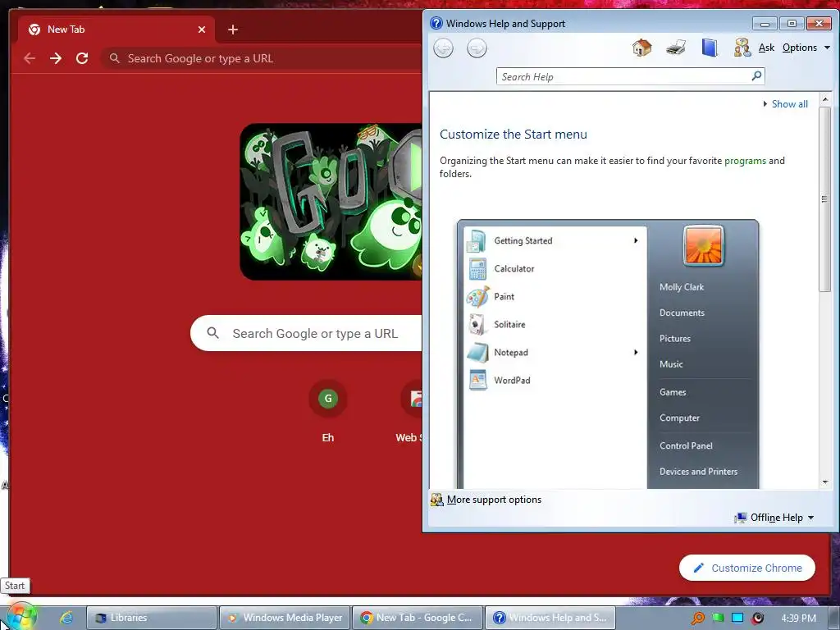Screen dimensions: 840x630
Task: Click the Back arrow in Windows Help
Action: point(443,48)
